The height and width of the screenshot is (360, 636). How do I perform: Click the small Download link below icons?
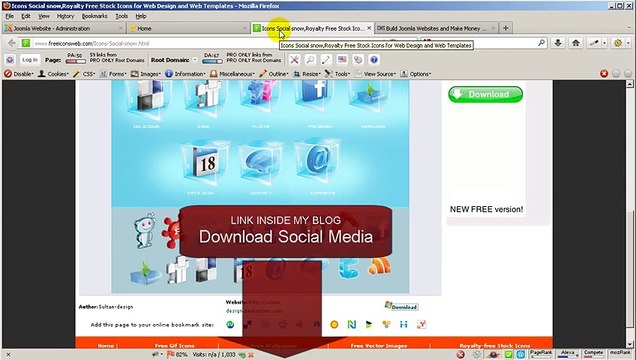click(401, 306)
